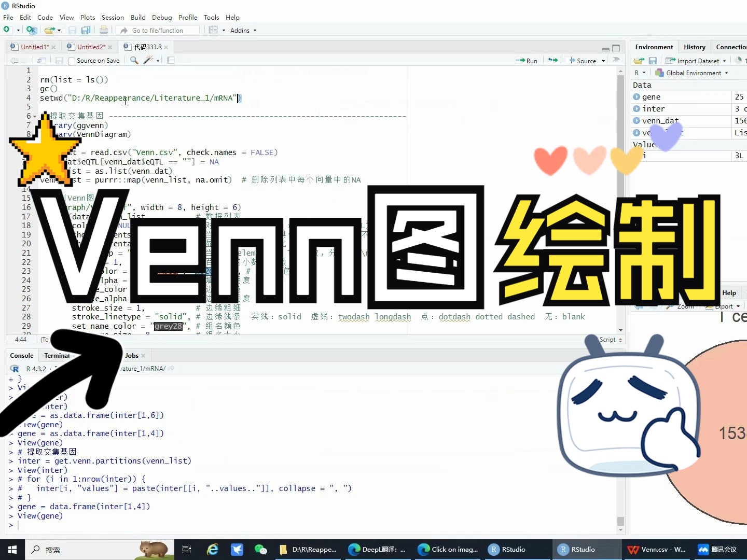Screen dimensions: 747x560
Task: Click the Open File folder icon
Action: pyautogui.click(x=49, y=30)
